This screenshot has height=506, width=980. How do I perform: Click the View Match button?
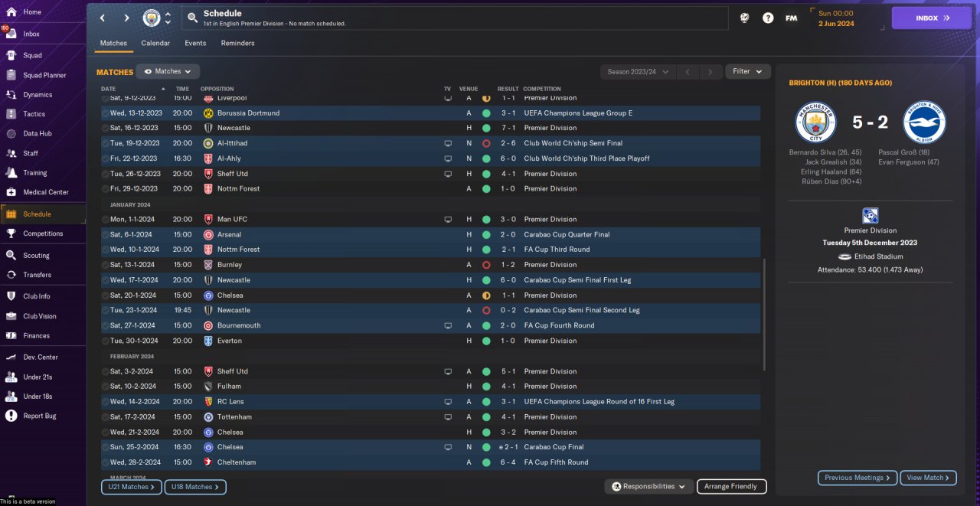pyautogui.click(x=928, y=478)
